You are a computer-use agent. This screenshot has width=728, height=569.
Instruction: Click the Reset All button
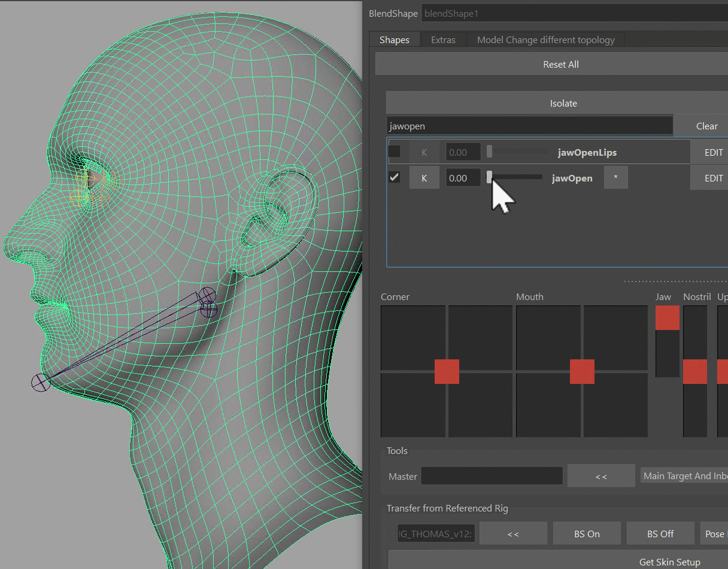(x=560, y=64)
